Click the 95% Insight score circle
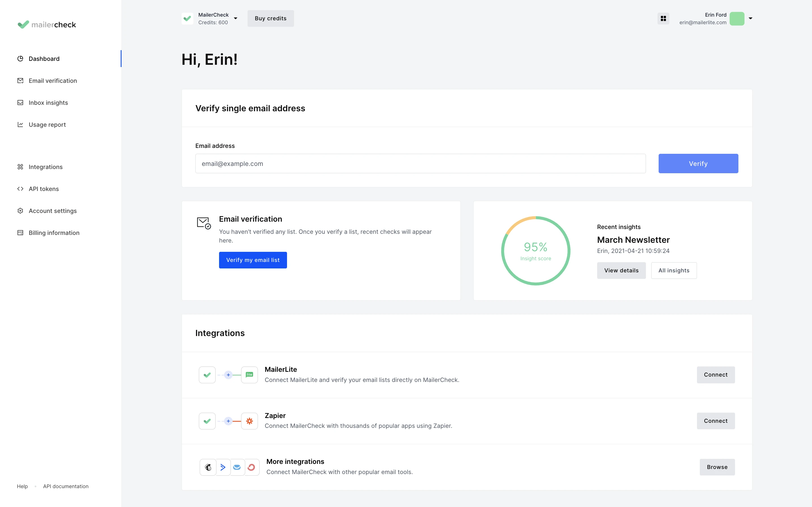 click(x=535, y=251)
